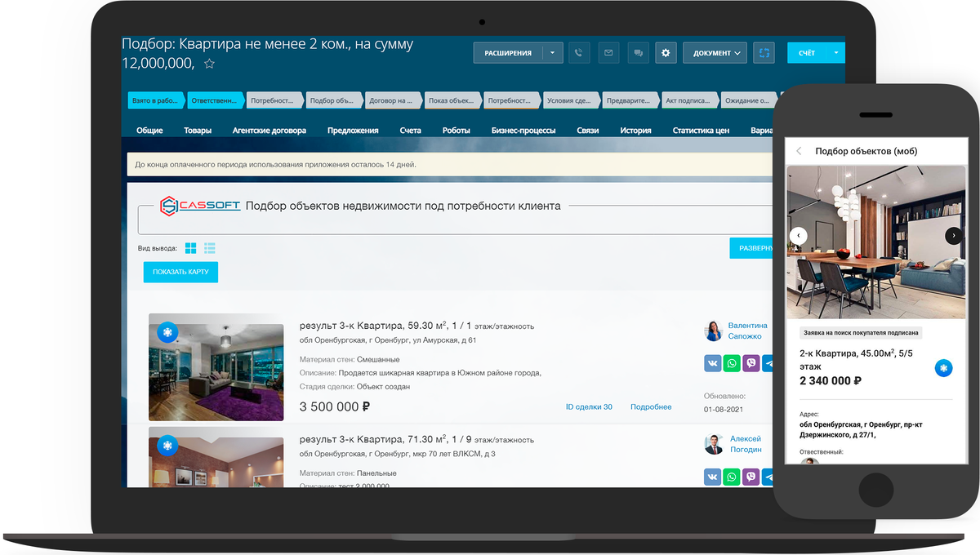This screenshot has height=555, width=980.
Task: Switch to grid tile view
Action: coord(191,248)
